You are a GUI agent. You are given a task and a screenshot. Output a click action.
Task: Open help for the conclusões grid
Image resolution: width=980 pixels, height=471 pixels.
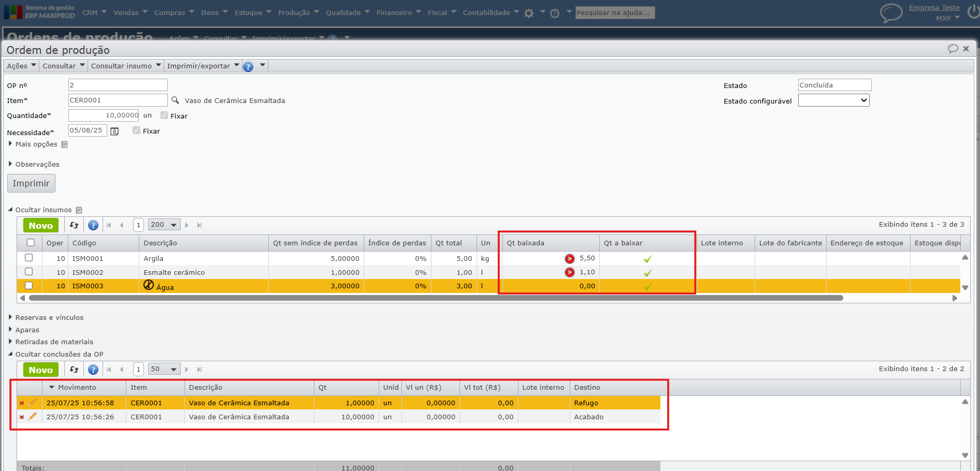[x=93, y=370]
